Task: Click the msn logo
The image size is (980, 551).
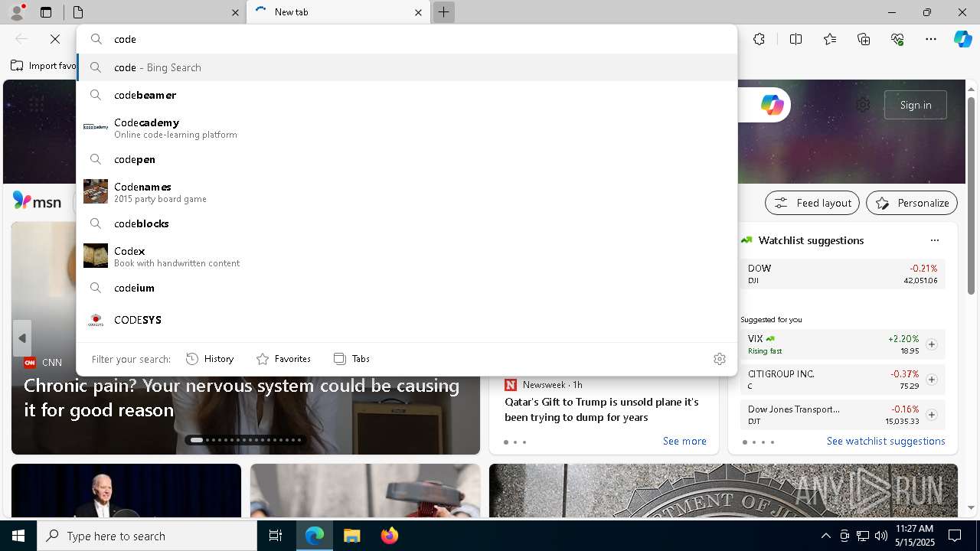Action: click(x=37, y=202)
